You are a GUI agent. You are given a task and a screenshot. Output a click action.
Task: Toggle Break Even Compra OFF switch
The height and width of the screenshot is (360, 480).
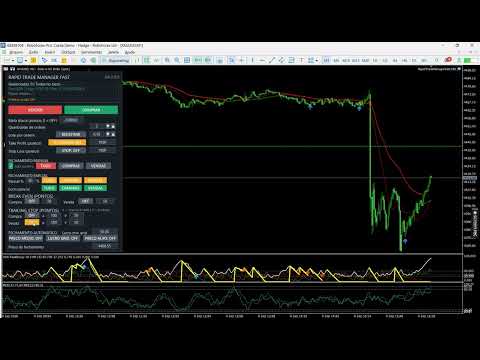point(32,202)
